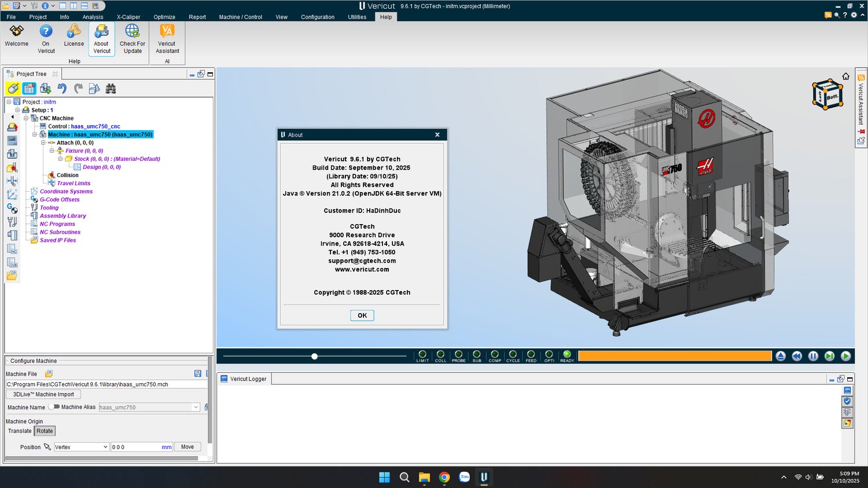Switch to the Configuration tab
Screen dimensions: 868x488
318,17
